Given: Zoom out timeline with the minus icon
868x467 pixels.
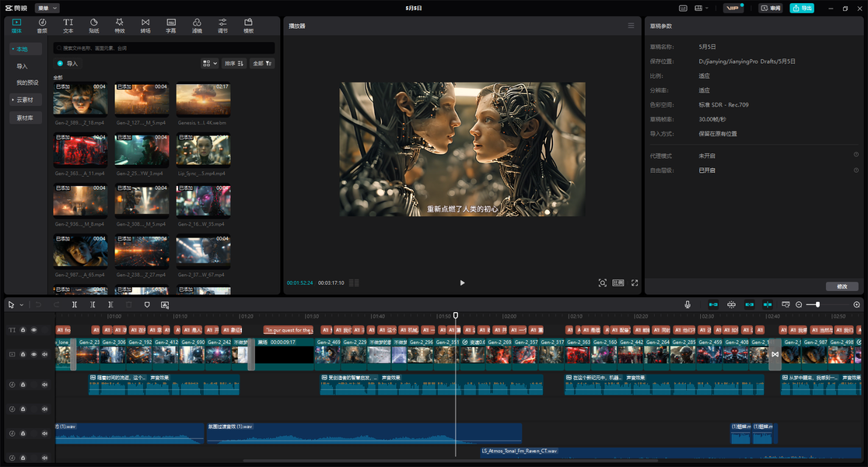Looking at the screenshot, I should pos(799,304).
